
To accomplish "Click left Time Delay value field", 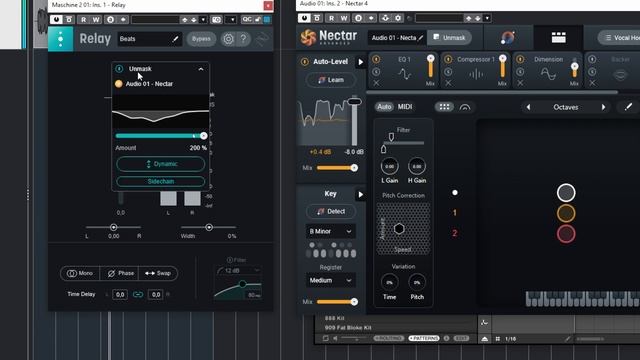I will point(120,294).
